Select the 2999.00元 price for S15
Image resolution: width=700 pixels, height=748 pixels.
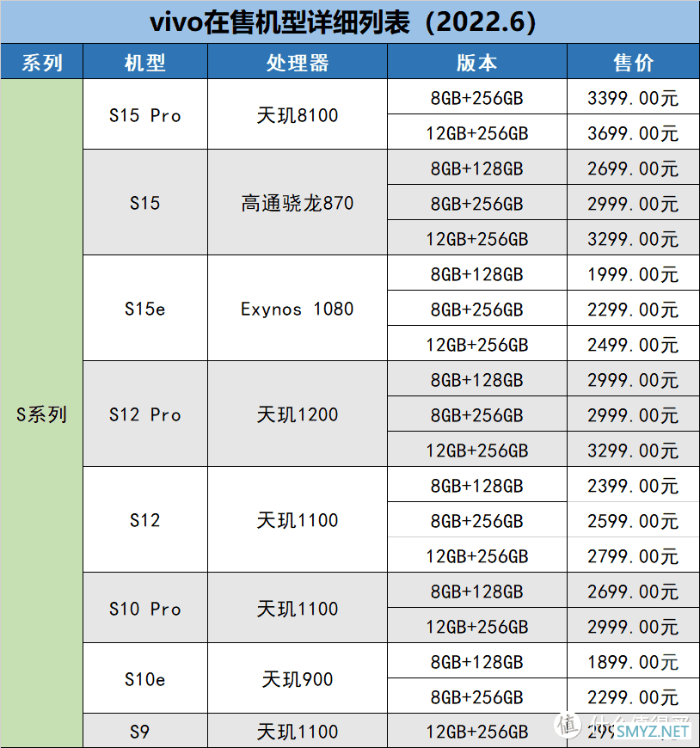[x=633, y=203]
